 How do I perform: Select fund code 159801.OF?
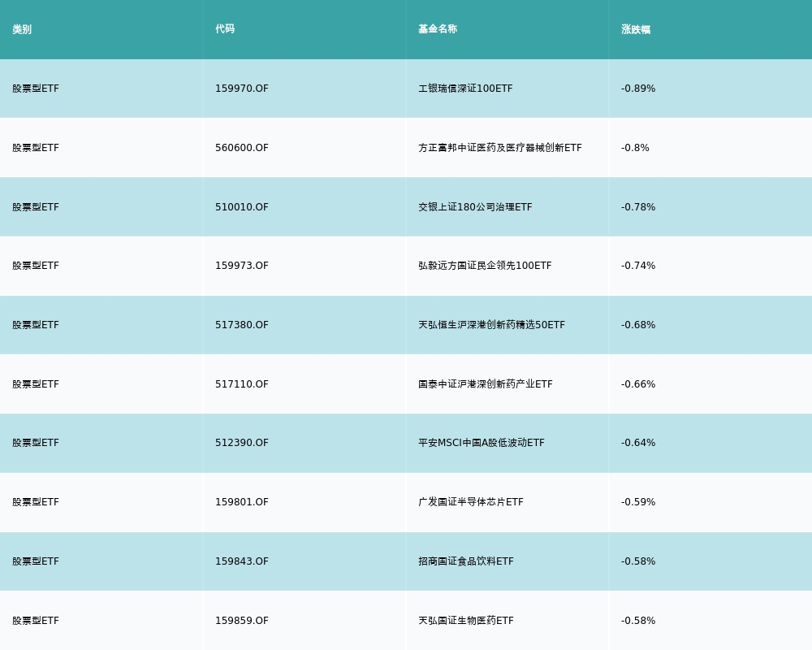tap(242, 502)
